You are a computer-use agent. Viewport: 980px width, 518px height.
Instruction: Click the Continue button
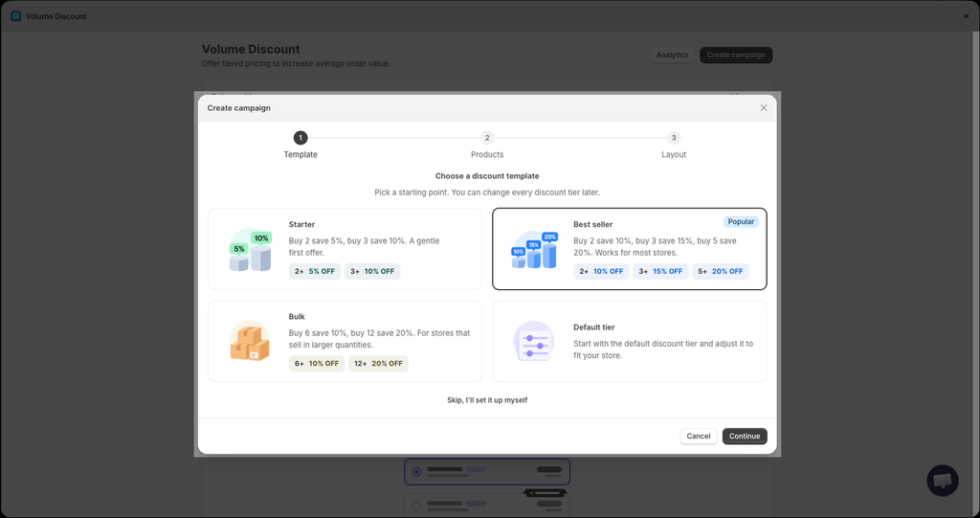(x=745, y=437)
